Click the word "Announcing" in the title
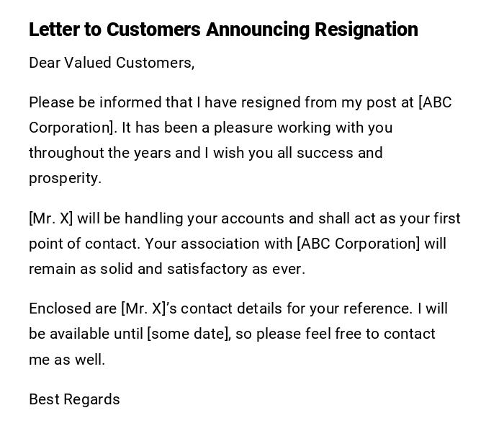 [x=249, y=30]
